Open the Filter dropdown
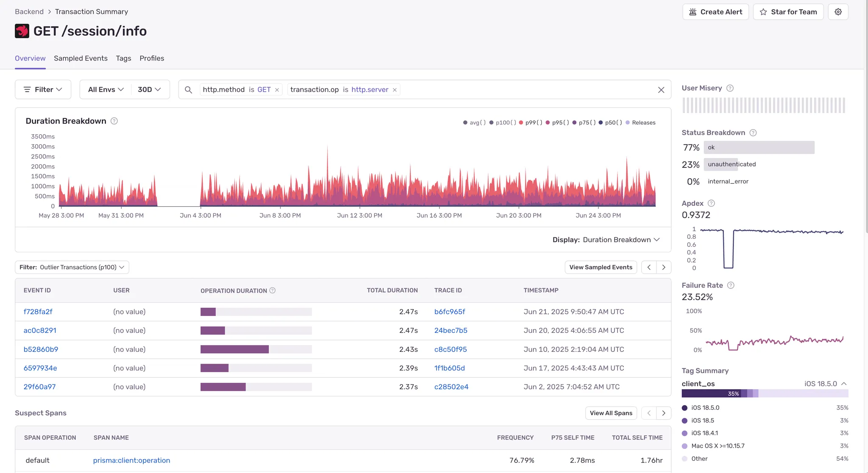Screen dimensions: 868x473 (43, 89)
